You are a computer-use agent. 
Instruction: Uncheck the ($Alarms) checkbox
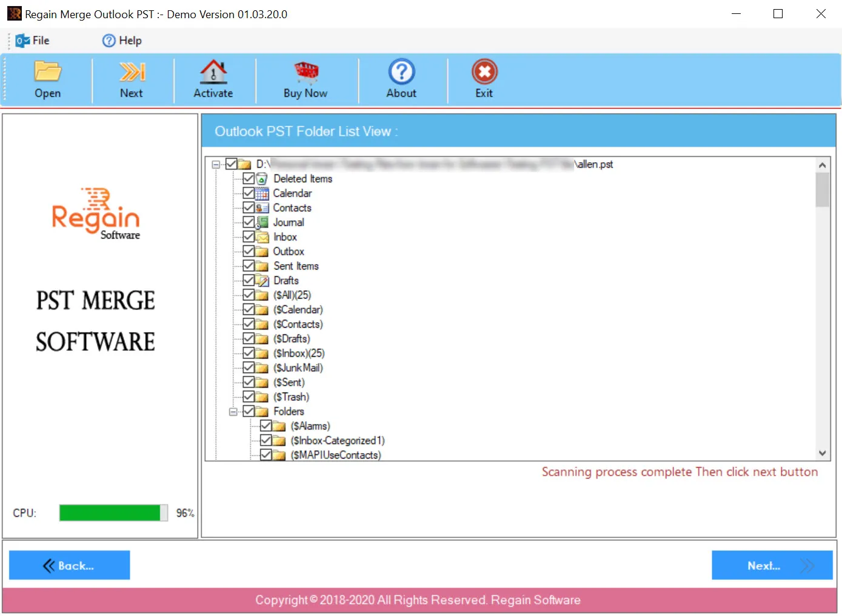point(266,426)
